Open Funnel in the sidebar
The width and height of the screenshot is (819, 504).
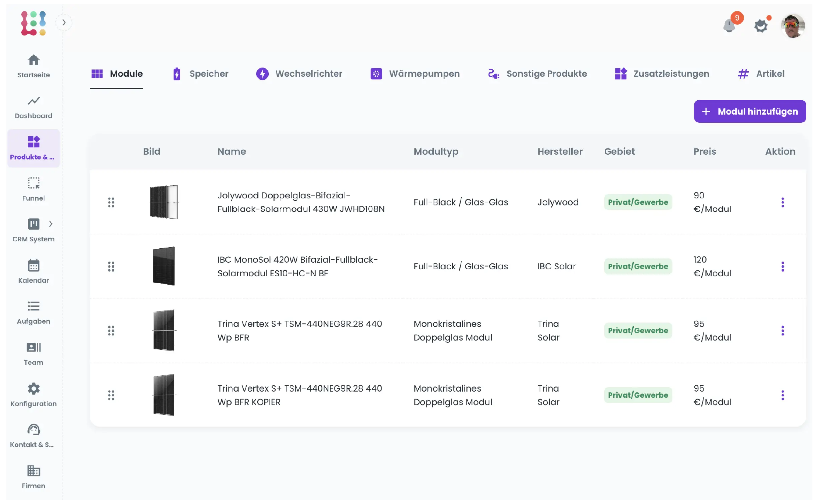click(33, 183)
